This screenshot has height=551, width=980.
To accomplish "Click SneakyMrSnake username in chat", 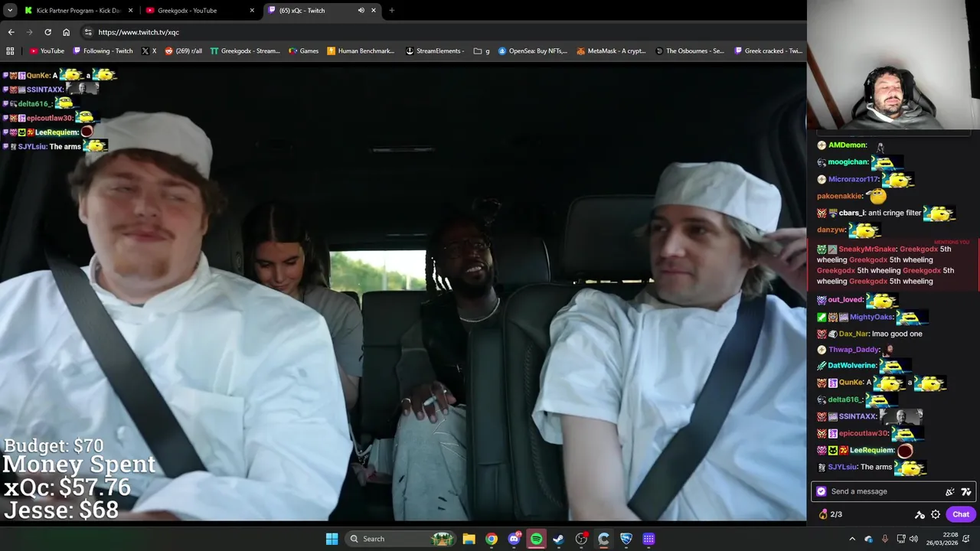I will point(867,249).
